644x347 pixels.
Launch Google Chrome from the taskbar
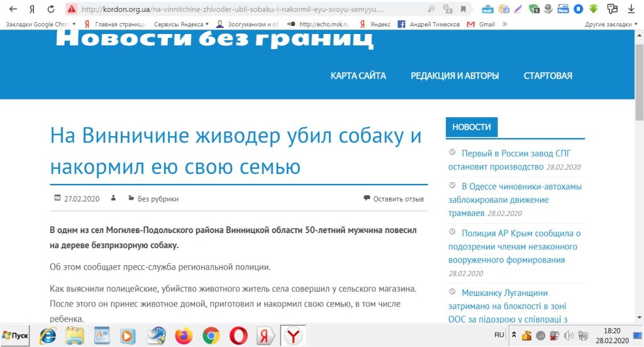tap(211, 336)
